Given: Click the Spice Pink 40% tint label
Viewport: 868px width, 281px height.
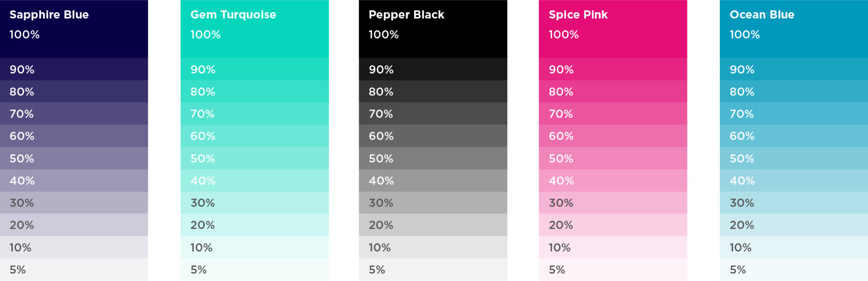Looking at the screenshot, I should 561,181.
